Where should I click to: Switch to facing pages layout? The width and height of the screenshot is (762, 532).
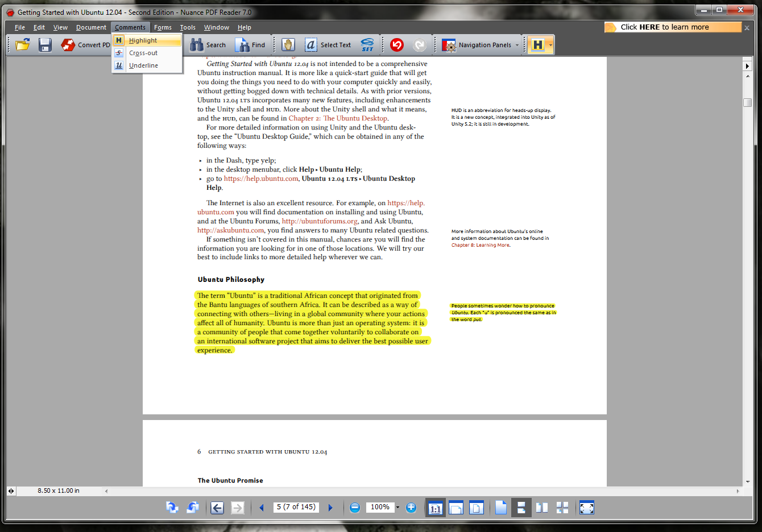542,508
